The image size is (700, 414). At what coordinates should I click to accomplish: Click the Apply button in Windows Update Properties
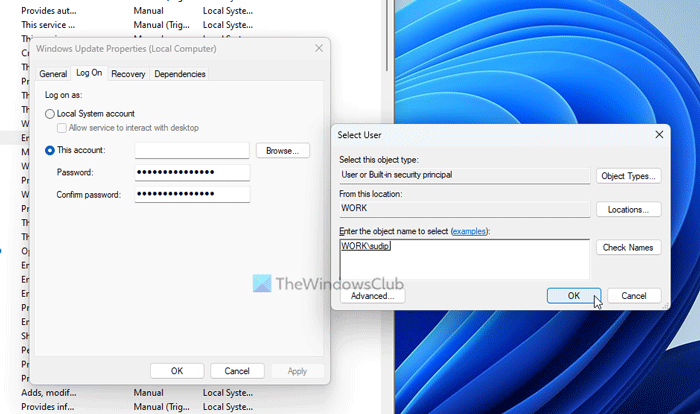(297, 371)
